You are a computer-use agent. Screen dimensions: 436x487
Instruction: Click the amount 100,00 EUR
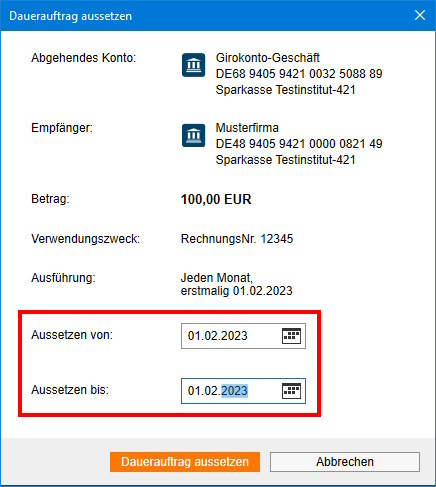(216, 199)
